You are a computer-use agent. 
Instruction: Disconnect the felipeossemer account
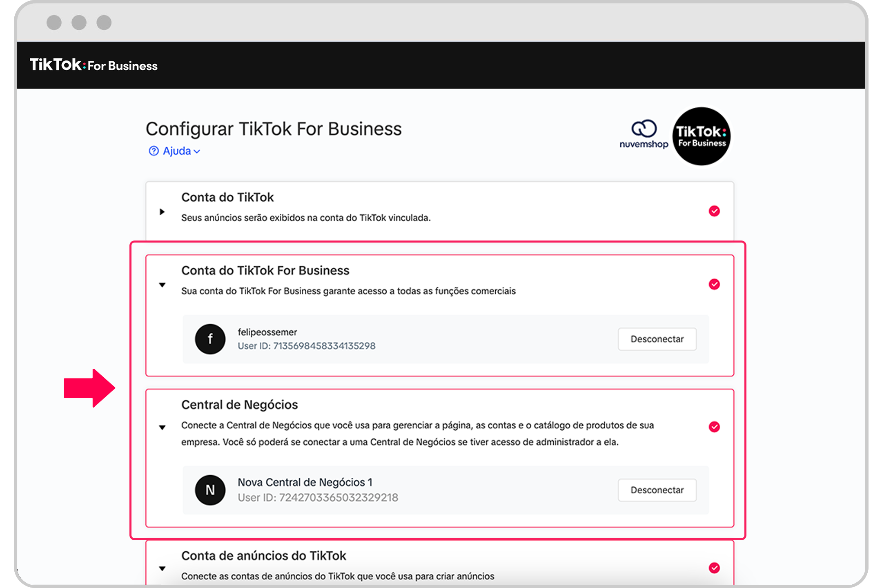[657, 339]
